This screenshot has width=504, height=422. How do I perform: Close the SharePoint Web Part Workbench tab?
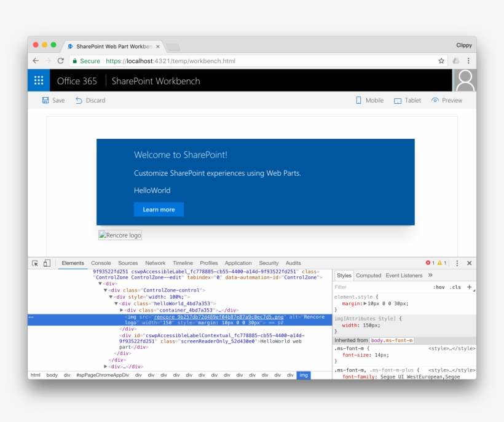pyautogui.click(x=158, y=47)
